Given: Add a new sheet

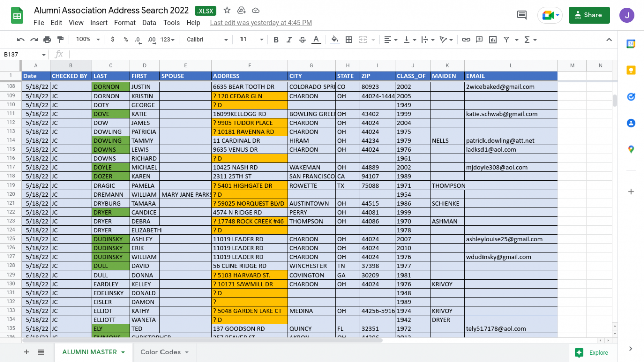Looking at the screenshot, I should pyautogui.click(x=26, y=352).
